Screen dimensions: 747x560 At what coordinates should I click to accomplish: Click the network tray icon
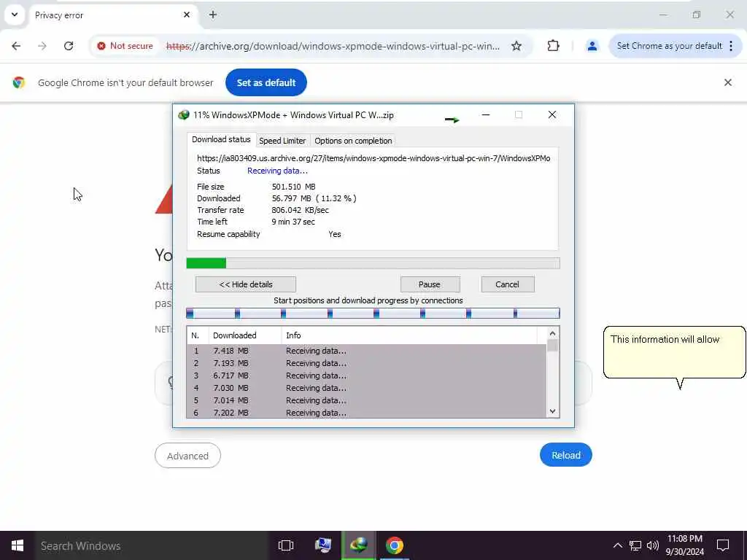(635, 545)
